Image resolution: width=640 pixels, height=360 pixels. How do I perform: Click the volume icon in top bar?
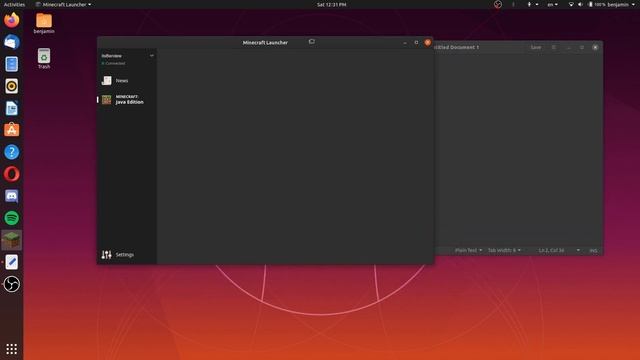[580, 4]
